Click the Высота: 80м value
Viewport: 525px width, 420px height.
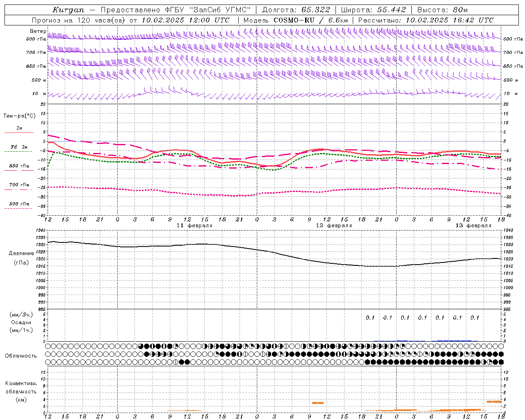click(x=443, y=10)
